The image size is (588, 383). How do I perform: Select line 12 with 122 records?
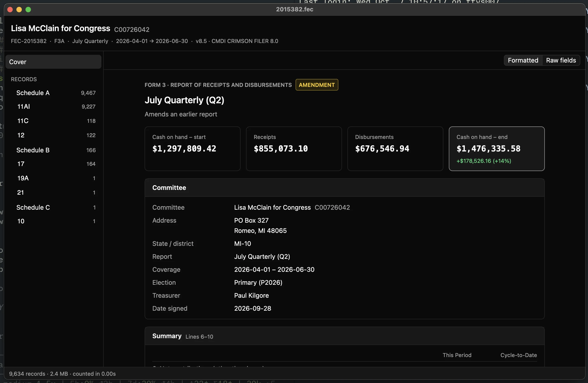[x=53, y=135]
